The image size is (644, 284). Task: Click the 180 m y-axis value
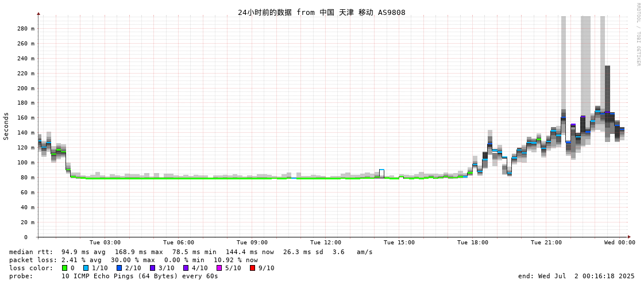coord(26,103)
